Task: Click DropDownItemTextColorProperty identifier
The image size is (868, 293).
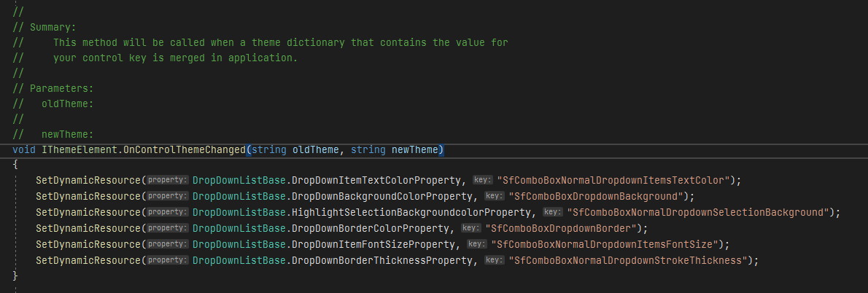Action: [x=378, y=180]
